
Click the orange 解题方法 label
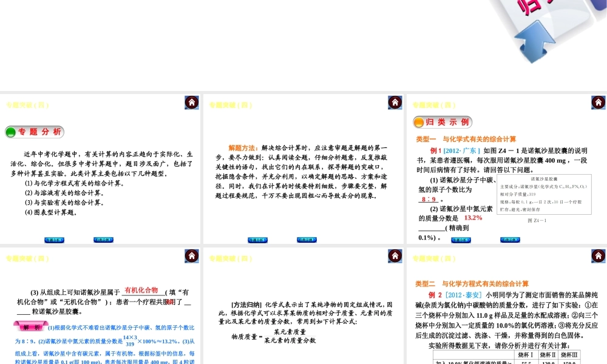click(x=243, y=148)
